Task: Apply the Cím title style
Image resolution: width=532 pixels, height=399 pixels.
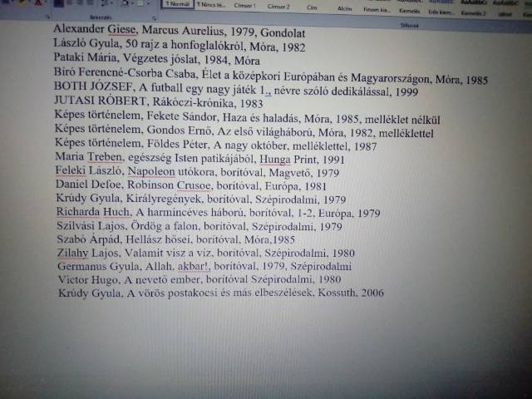Action: click(313, 6)
